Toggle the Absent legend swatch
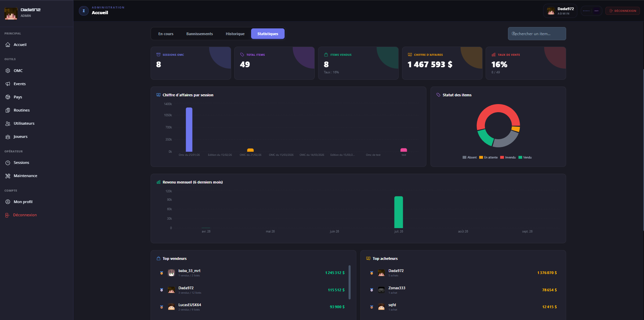 464,157
